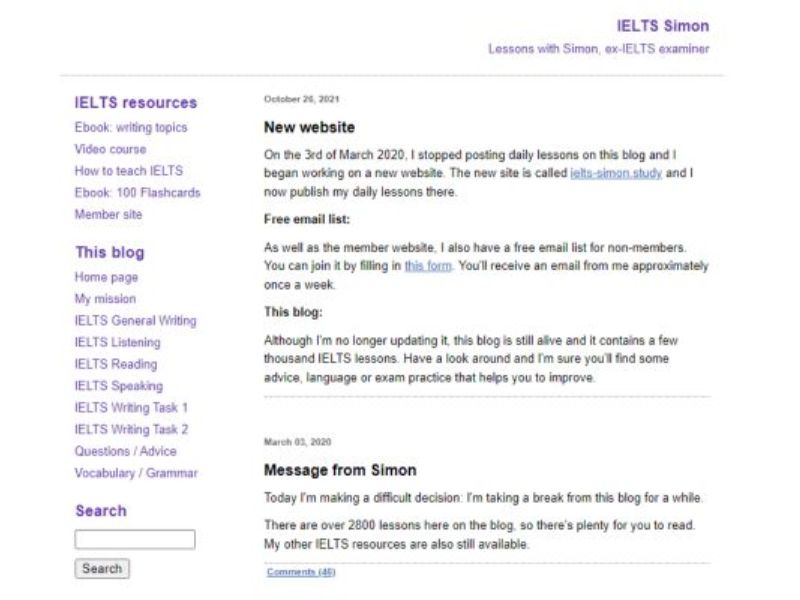Go to Home page
The image size is (800, 600).
[106, 278]
